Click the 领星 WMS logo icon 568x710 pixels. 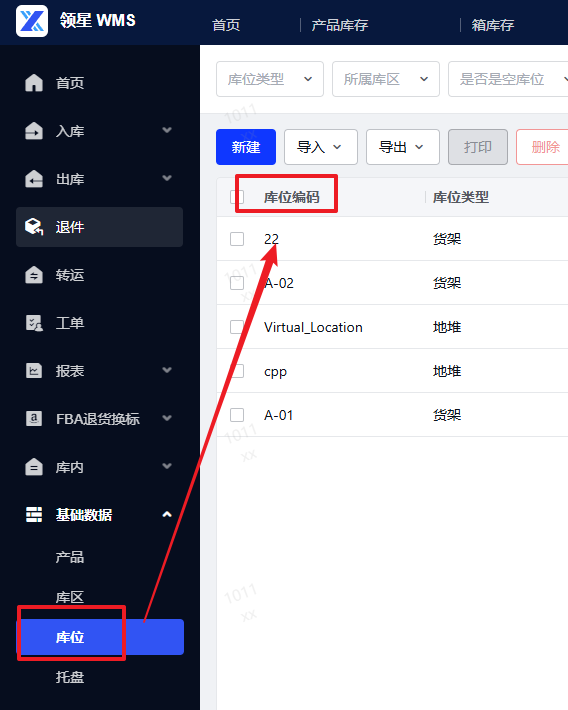coord(32,21)
